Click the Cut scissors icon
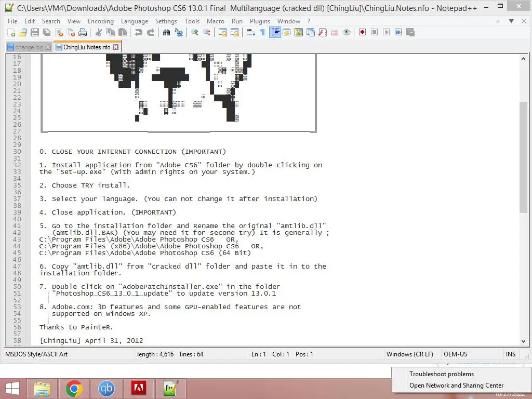 click(98, 32)
